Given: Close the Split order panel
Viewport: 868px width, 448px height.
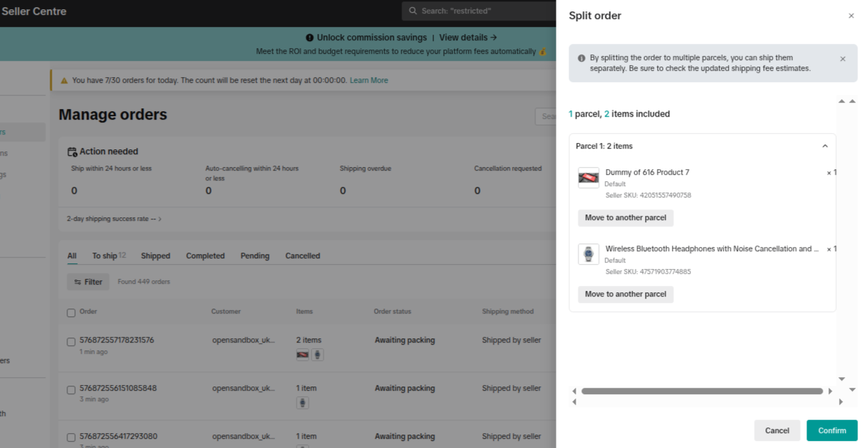Looking at the screenshot, I should (851, 16).
